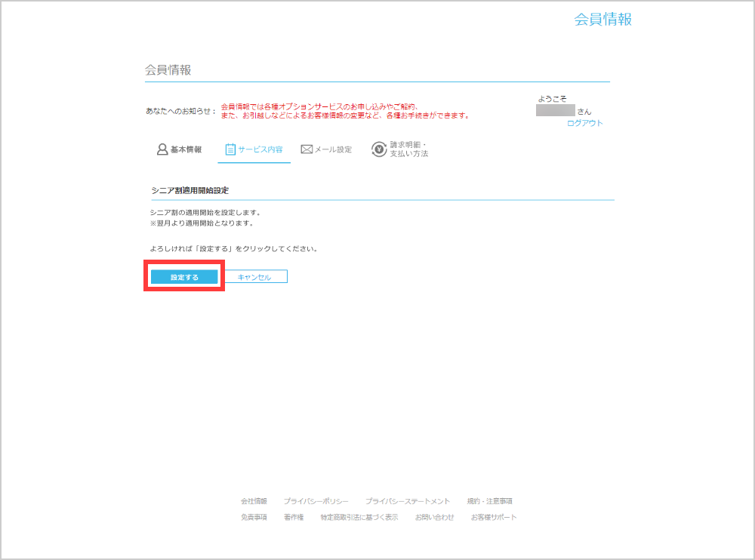Click the シニア割適用開始設定 heading text

190,190
